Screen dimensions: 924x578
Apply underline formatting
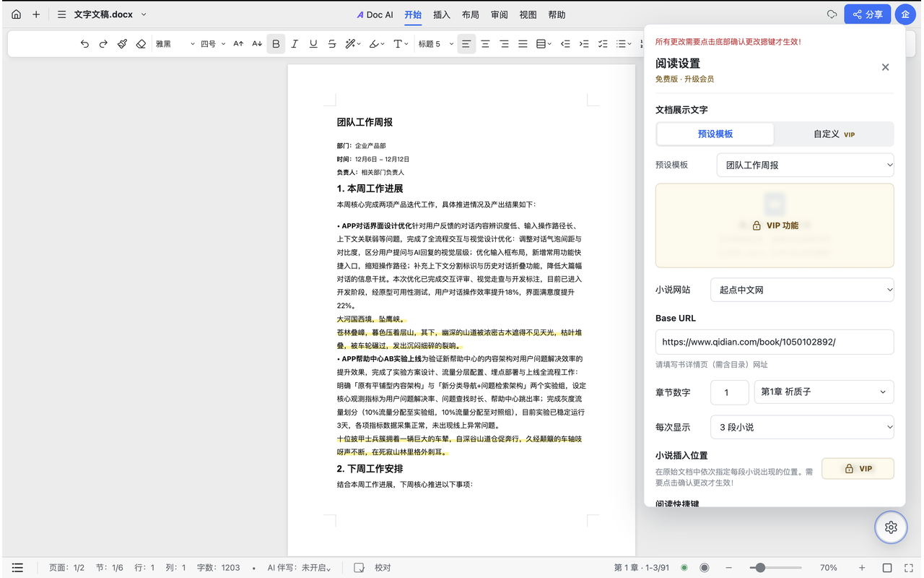click(313, 44)
